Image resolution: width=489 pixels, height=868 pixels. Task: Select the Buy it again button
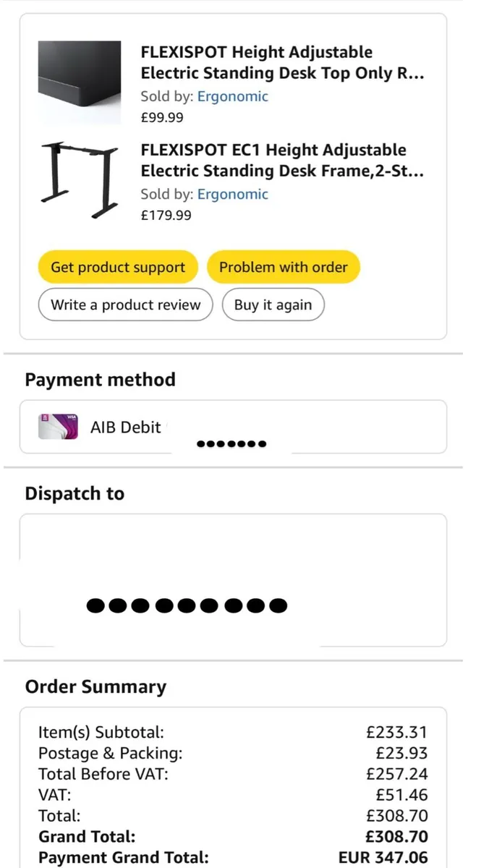tap(273, 305)
